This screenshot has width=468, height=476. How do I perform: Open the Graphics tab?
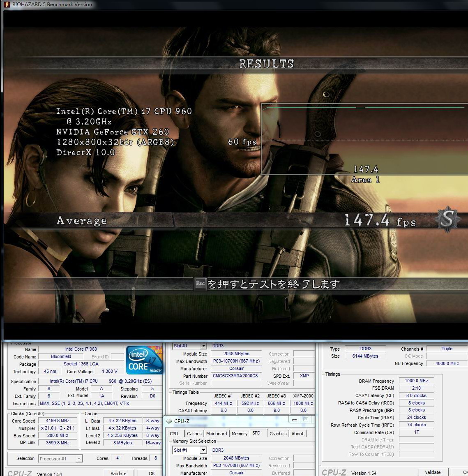pyautogui.click(x=278, y=434)
